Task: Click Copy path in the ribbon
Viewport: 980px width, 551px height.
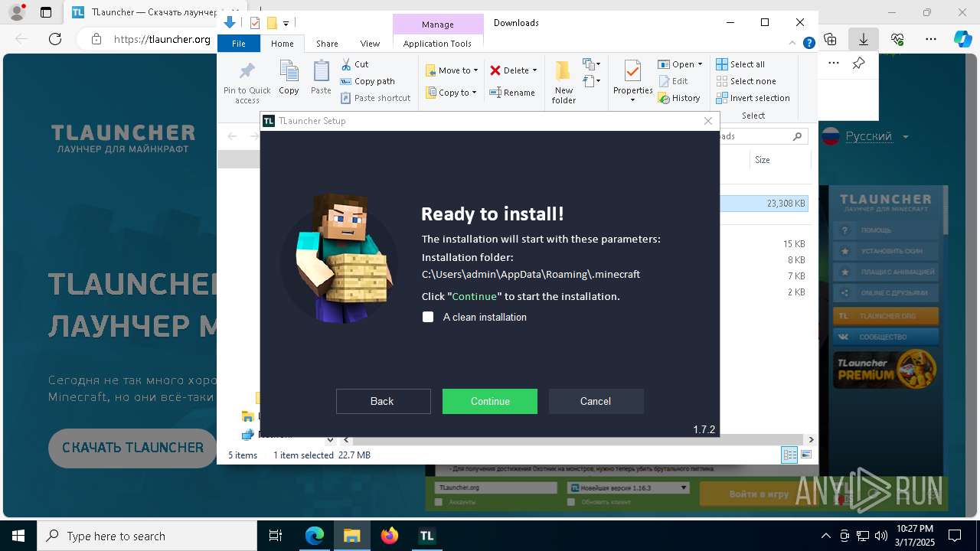Action: (x=367, y=81)
